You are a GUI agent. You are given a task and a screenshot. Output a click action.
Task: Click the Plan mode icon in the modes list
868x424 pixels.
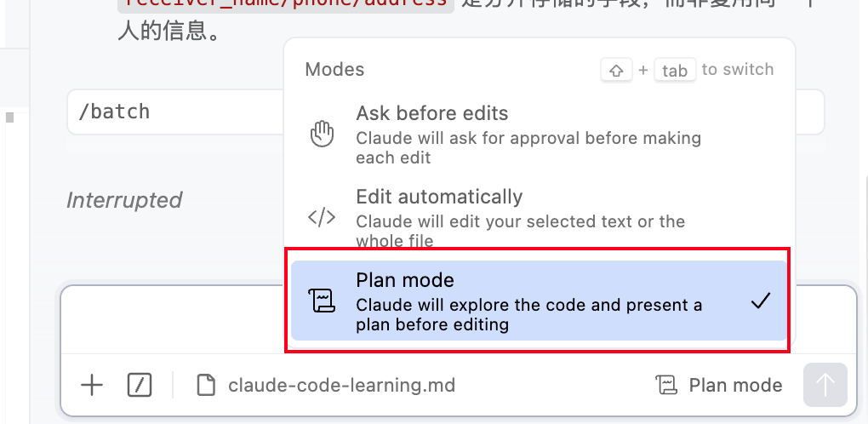[x=322, y=301]
